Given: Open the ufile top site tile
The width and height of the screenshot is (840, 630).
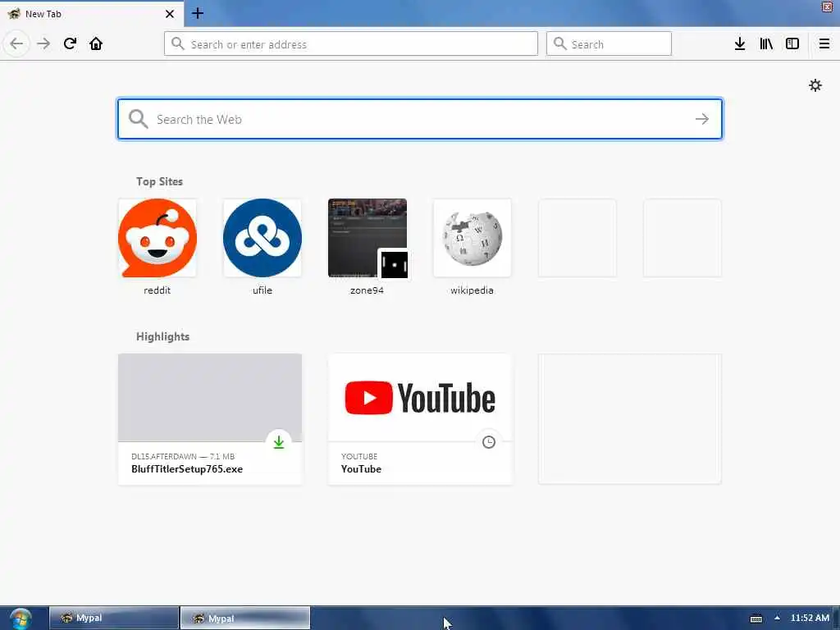Looking at the screenshot, I should 262,238.
